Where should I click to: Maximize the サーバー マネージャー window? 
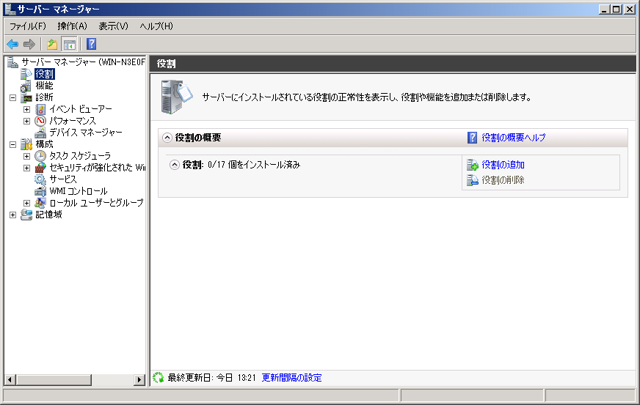click(617, 9)
